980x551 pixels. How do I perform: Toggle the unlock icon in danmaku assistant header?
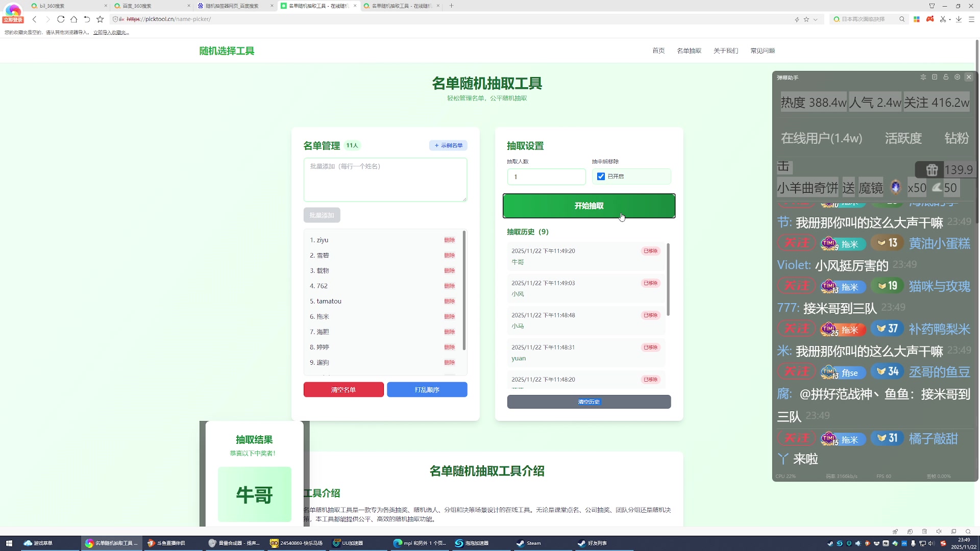pyautogui.click(x=946, y=77)
